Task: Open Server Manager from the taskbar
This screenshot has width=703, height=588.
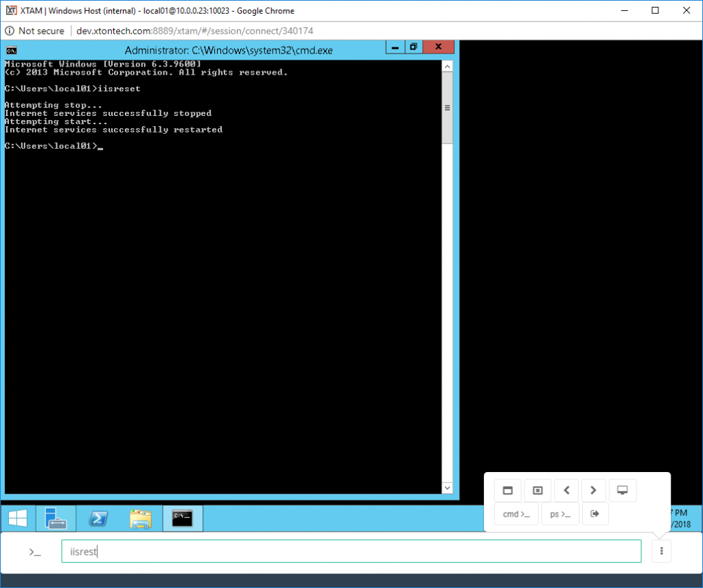Action: click(56, 519)
